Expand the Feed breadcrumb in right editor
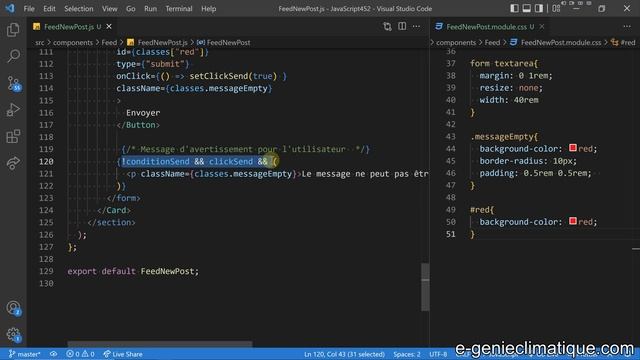Viewport: 640px width, 360px height. tap(492, 42)
